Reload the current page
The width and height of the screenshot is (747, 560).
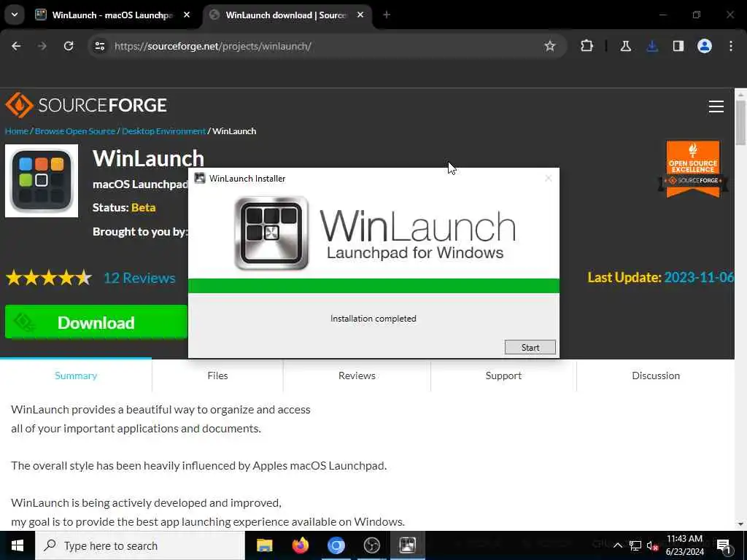click(69, 46)
